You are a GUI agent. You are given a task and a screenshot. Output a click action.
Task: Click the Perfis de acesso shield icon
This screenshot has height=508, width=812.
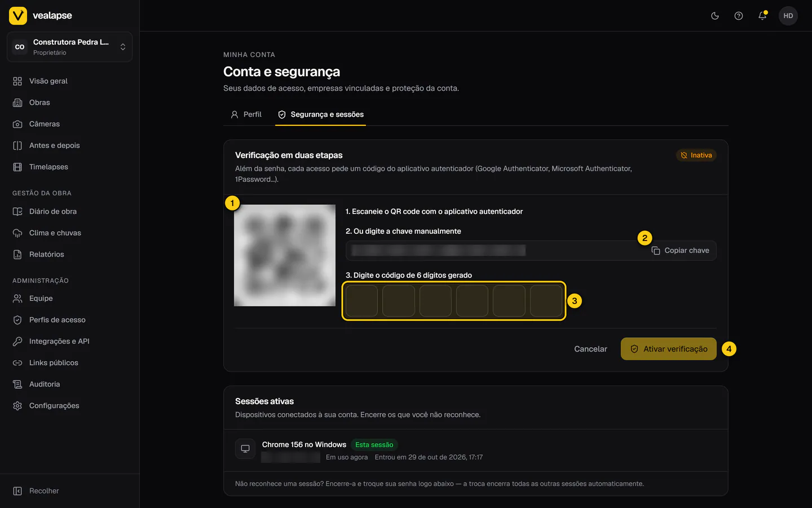click(x=17, y=320)
